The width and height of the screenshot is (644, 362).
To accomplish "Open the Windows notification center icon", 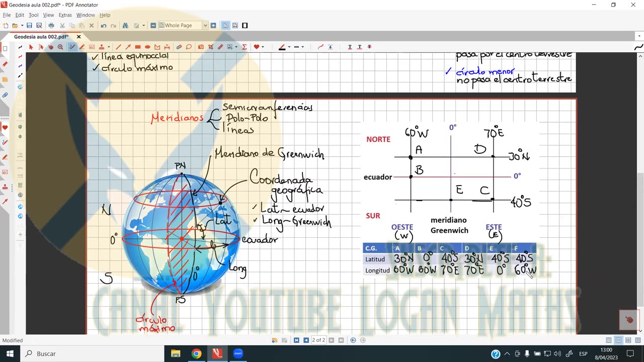I will tap(630, 353).
